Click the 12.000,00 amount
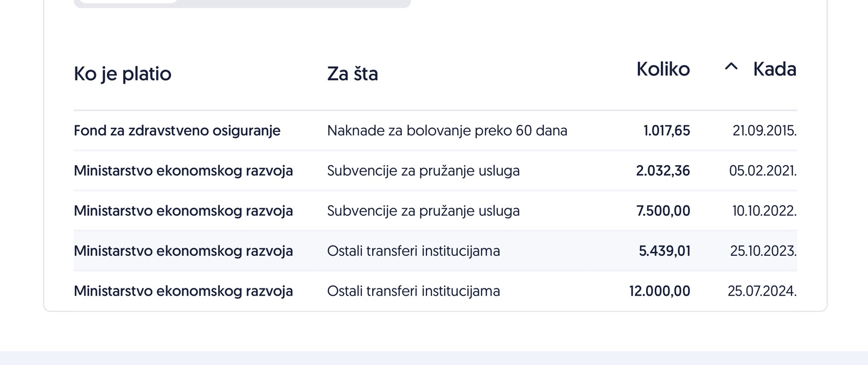868x365 pixels. point(660,292)
